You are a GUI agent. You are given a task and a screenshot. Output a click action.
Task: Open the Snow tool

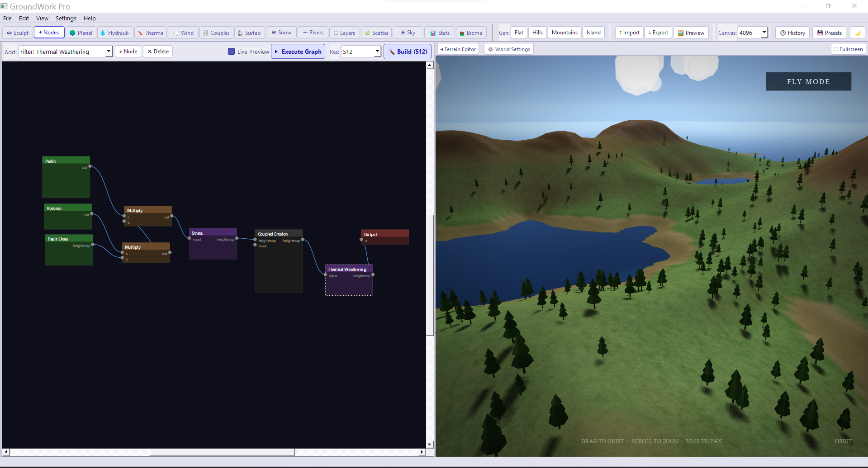point(281,33)
